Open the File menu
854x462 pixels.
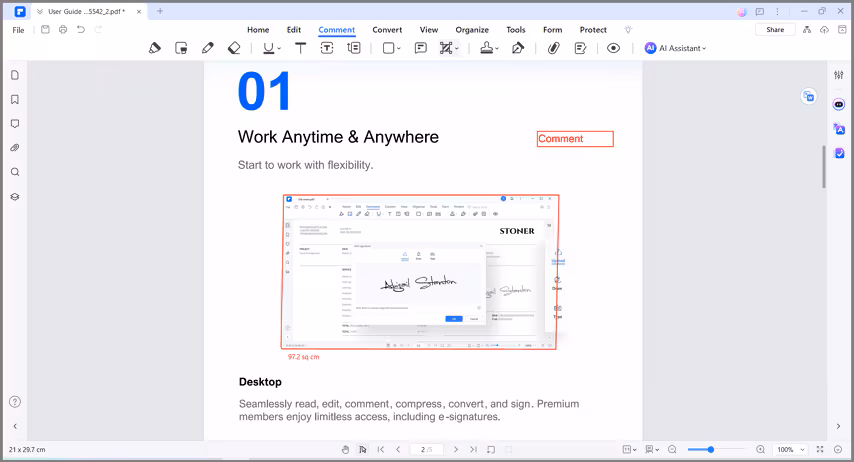coord(18,30)
